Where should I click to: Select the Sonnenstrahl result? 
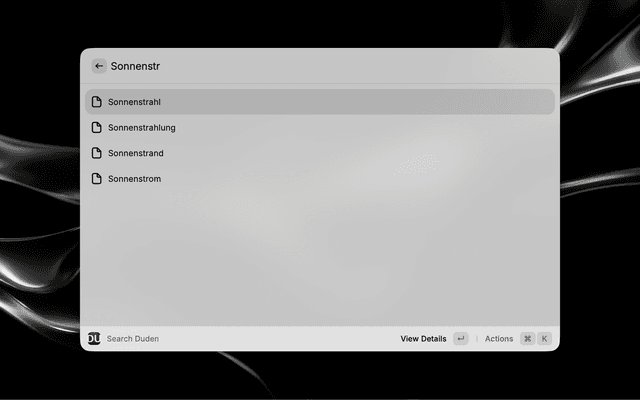click(x=320, y=102)
